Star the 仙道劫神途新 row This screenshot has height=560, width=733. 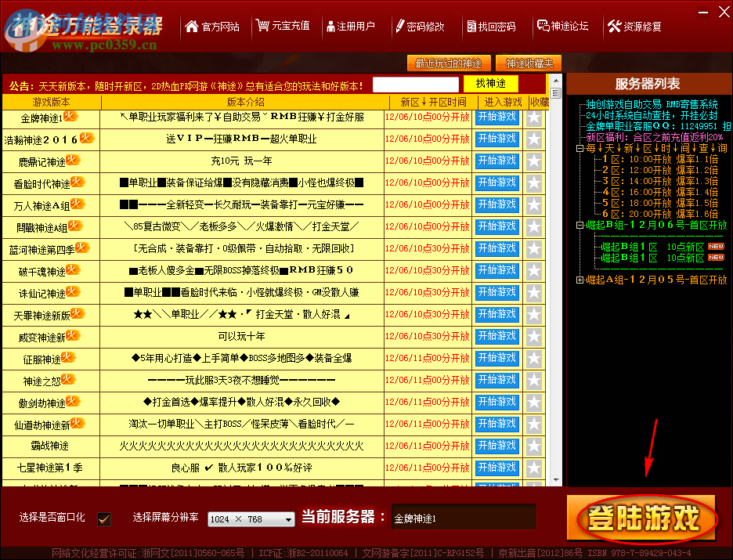coord(534,425)
